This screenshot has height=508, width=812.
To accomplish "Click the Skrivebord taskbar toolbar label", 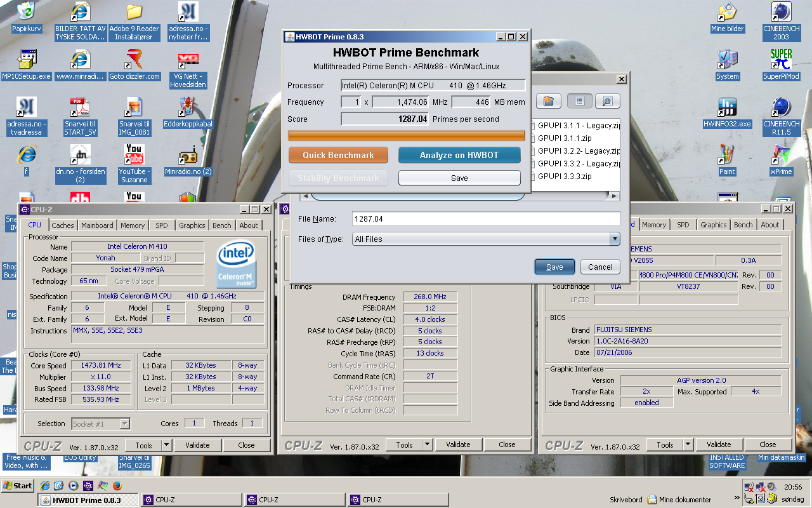I will (x=625, y=500).
